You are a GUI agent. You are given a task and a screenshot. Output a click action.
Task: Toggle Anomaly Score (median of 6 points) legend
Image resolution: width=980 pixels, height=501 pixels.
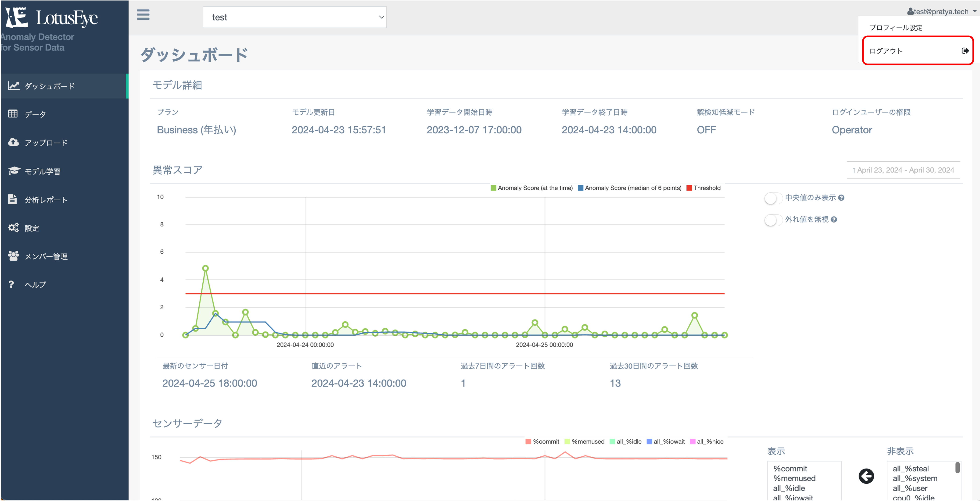pos(629,188)
